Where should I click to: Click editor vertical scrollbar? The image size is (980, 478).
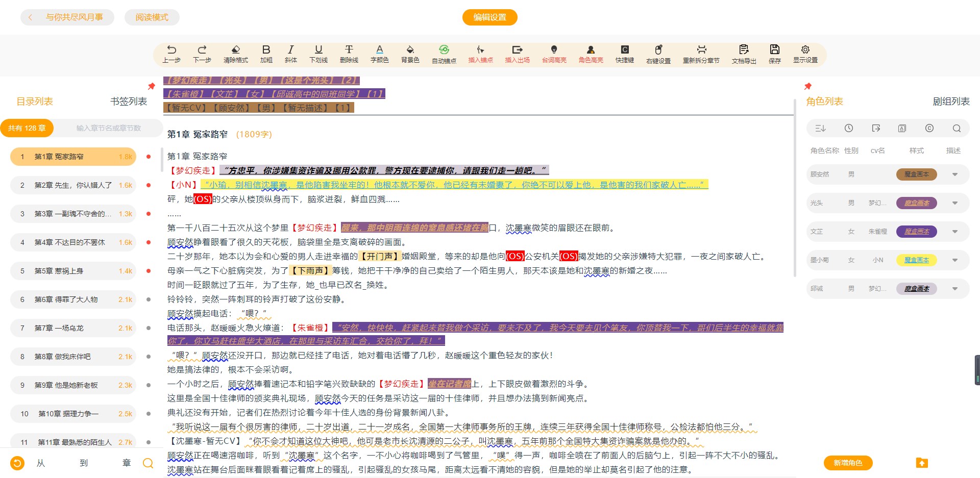click(x=795, y=189)
